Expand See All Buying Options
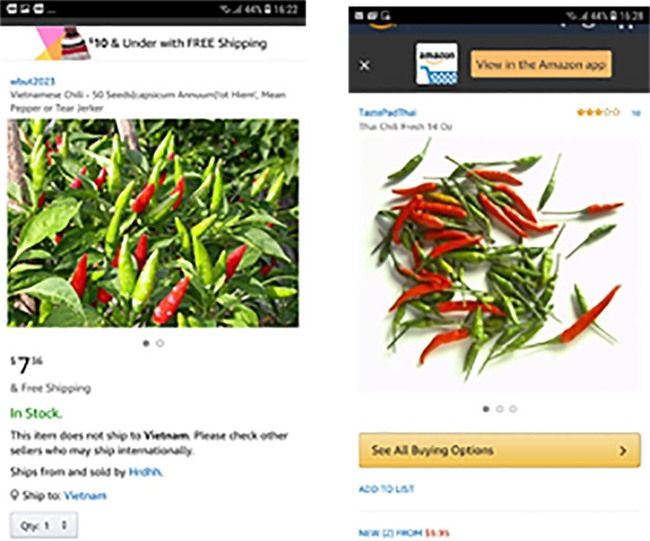Viewport: 650px width, 541px height. (498, 450)
